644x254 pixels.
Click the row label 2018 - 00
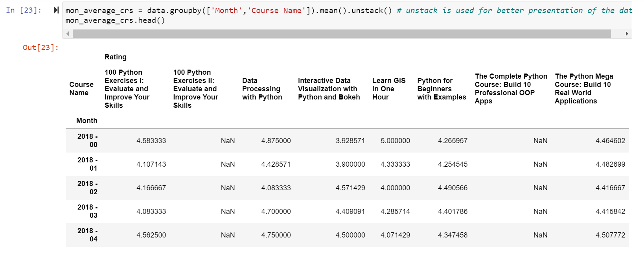pos(87,140)
